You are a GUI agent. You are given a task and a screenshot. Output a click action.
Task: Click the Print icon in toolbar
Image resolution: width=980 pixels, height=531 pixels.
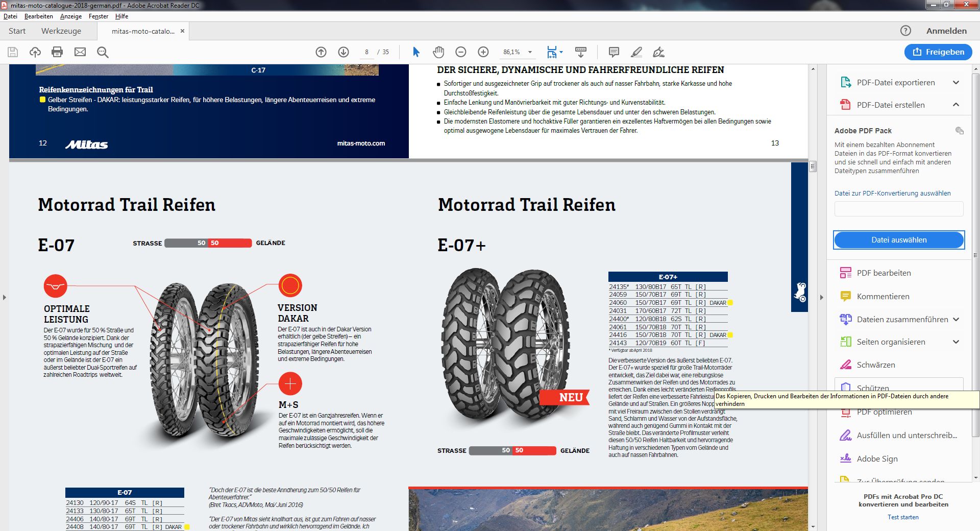(x=57, y=52)
